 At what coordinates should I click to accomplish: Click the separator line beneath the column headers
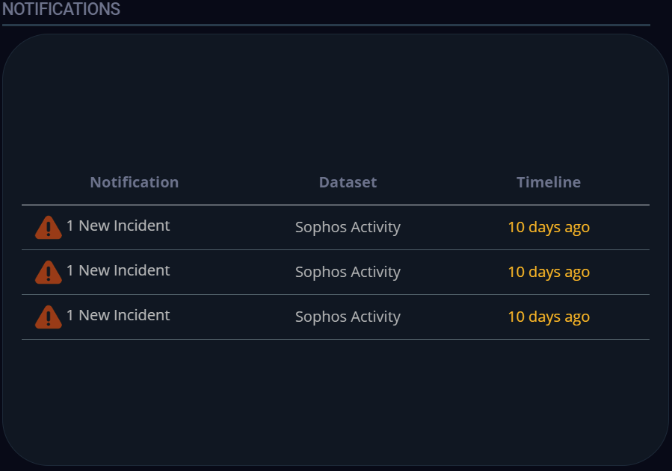[x=335, y=205]
